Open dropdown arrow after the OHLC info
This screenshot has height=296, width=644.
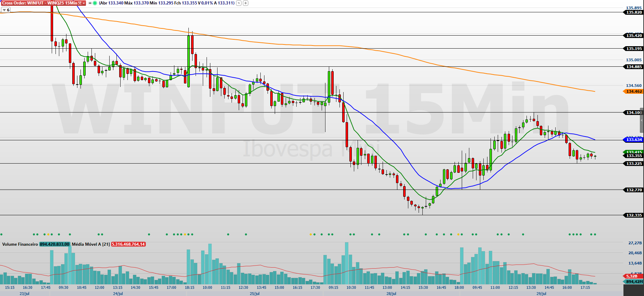(239, 3)
